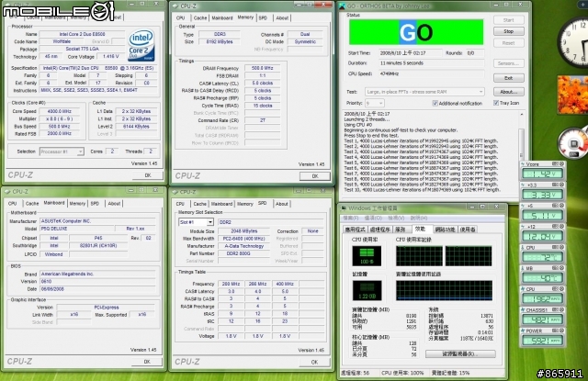
Task: Close the +12 voltage gadget
Action: tap(561, 227)
